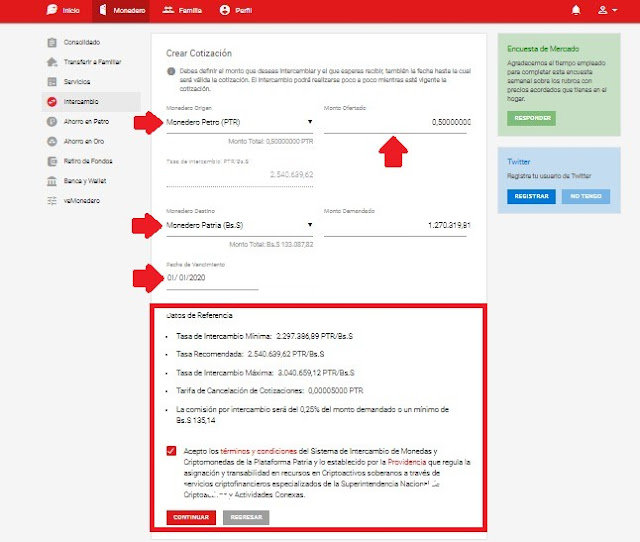The height and width of the screenshot is (542, 640).
Task: Click the Encuesta de Mercado heading
Action: point(543,49)
